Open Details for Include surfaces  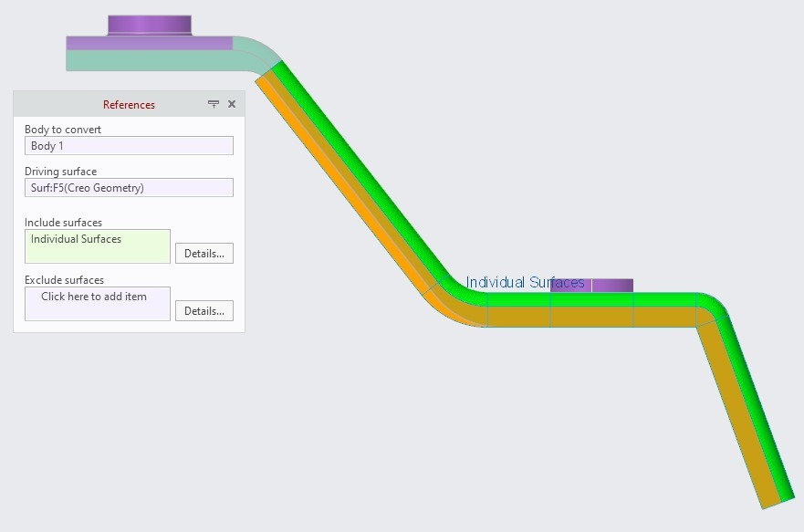click(x=204, y=253)
